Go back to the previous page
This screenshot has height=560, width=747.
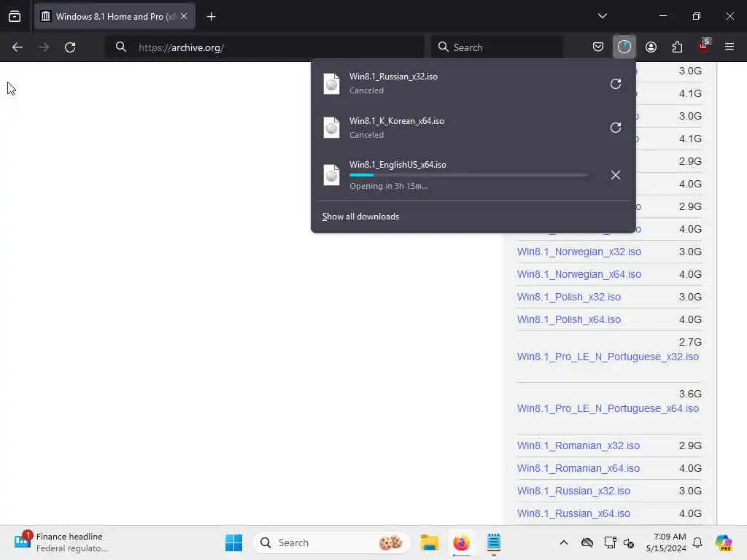click(18, 47)
